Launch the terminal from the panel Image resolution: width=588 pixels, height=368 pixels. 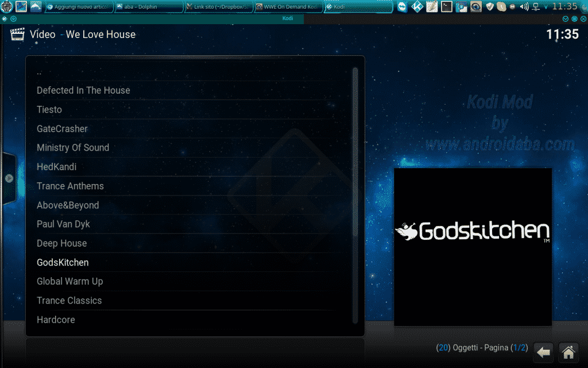click(446, 6)
